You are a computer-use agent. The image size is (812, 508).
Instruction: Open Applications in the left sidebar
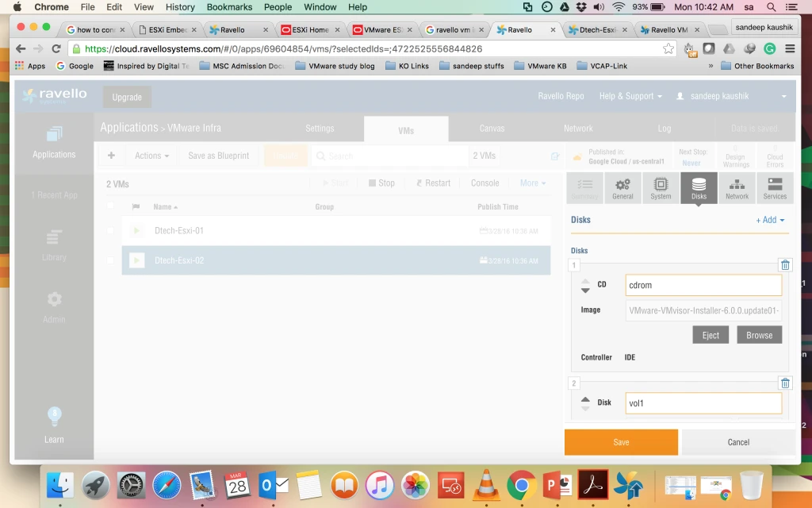coord(54,143)
